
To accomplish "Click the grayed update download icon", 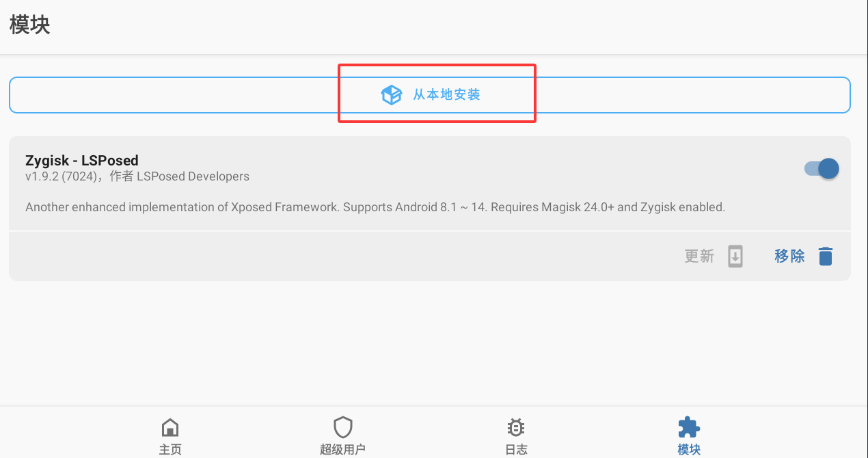I will (735, 256).
